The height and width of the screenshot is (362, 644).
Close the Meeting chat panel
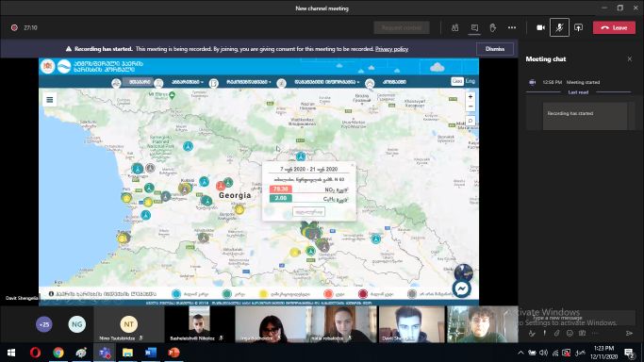(630, 59)
